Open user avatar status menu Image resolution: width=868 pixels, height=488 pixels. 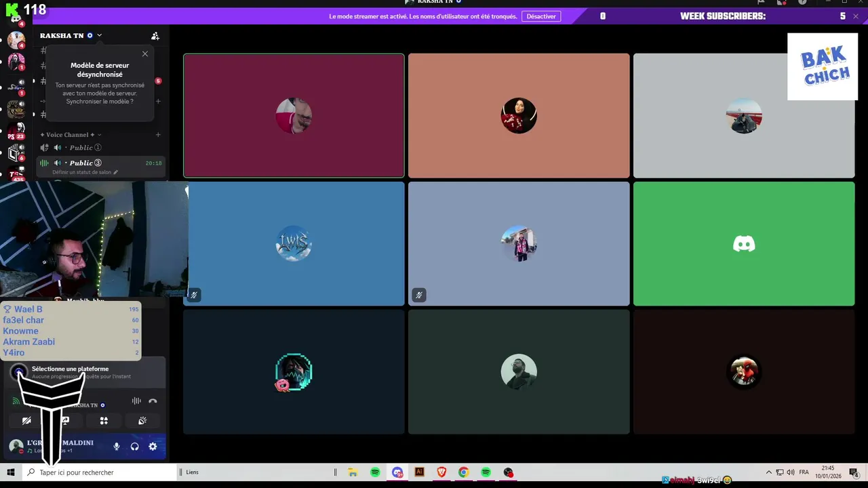pyautogui.click(x=16, y=447)
